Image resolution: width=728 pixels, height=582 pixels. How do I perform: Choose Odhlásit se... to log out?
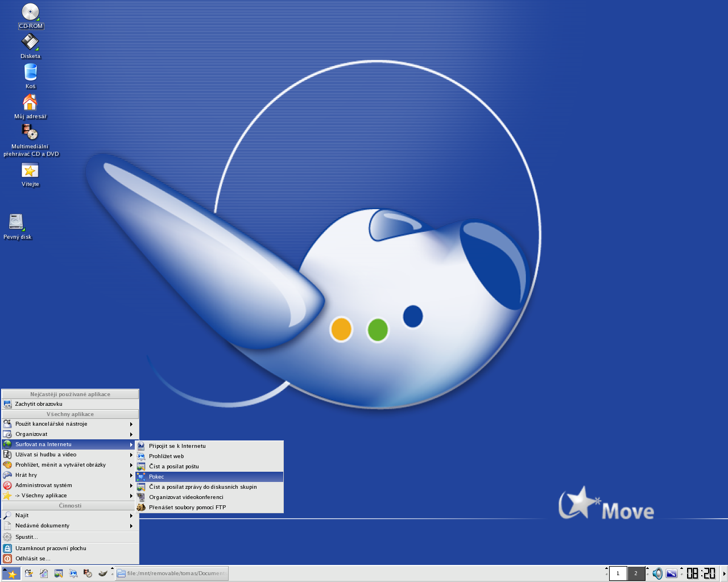coord(70,559)
